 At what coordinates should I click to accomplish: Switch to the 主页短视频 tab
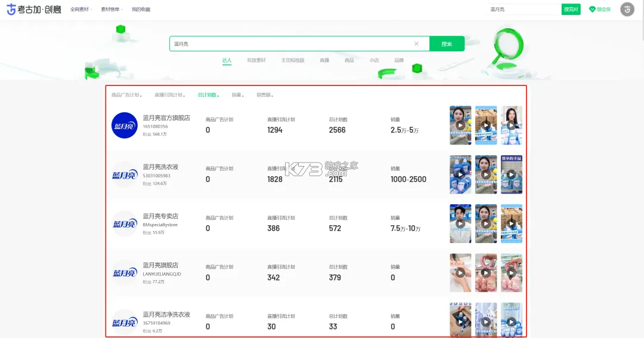click(x=292, y=60)
